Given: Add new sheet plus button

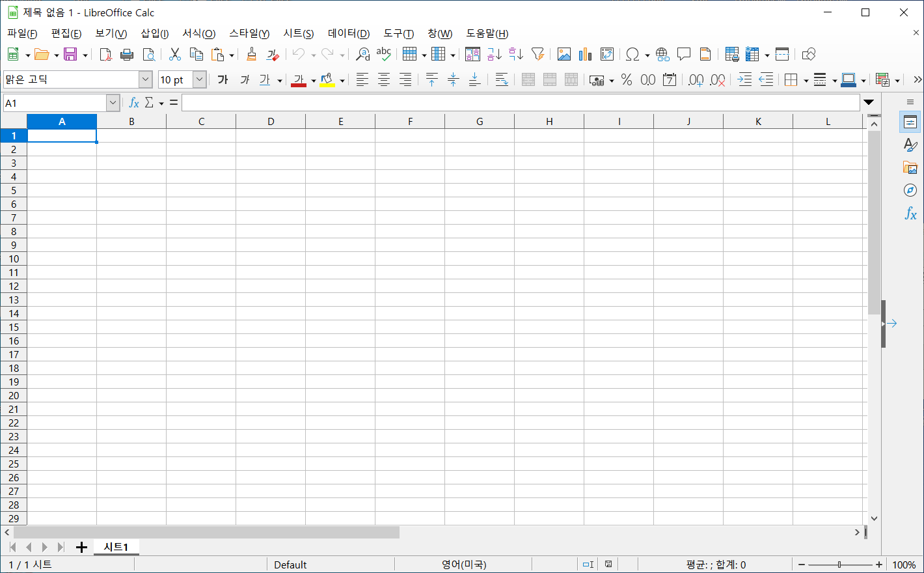Looking at the screenshot, I should pos(81,547).
